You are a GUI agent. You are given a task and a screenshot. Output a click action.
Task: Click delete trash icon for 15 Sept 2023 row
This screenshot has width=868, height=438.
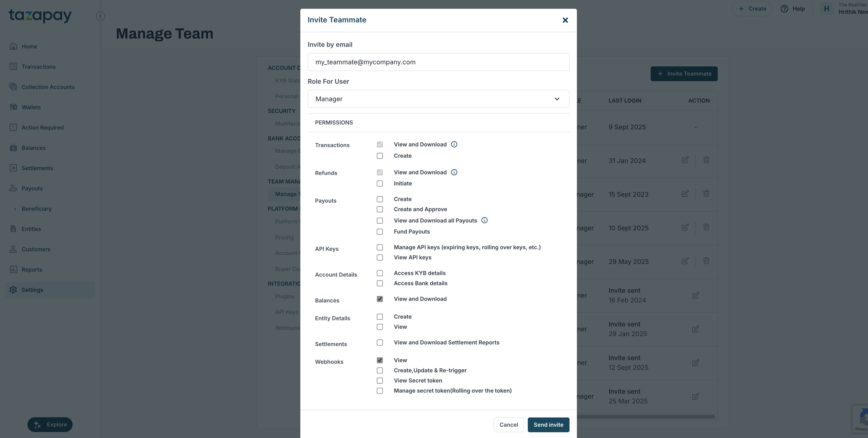(x=706, y=194)
